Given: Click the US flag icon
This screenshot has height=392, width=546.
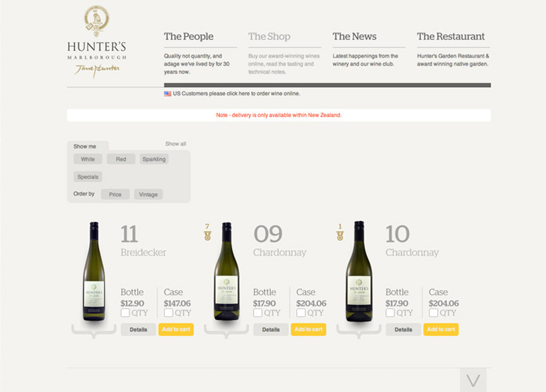Looking at the screenshot, I should (167, 94).
